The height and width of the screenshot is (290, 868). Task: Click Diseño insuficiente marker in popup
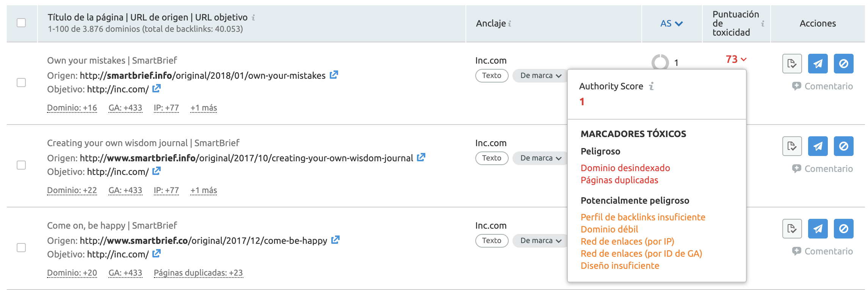click(620, 266)
